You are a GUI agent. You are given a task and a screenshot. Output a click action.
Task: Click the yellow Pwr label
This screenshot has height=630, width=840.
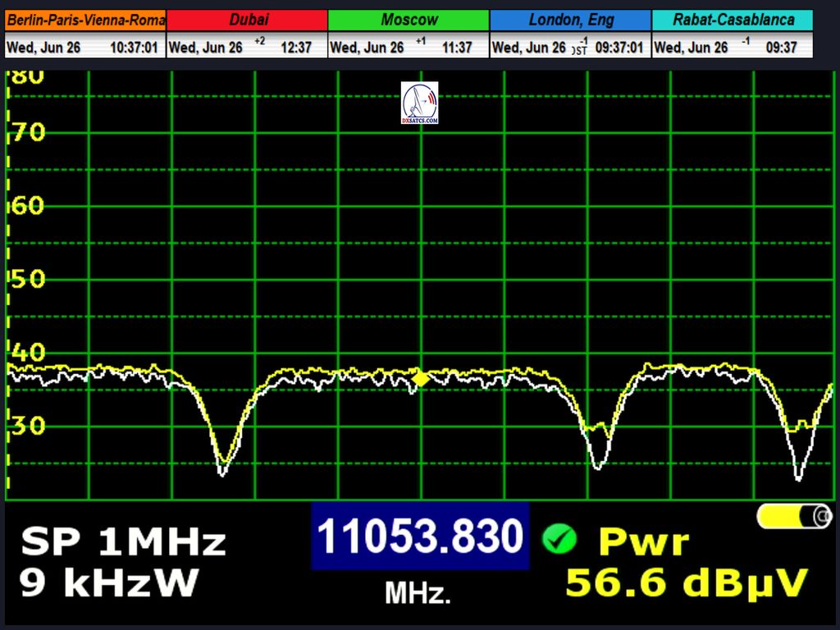pyautogui.click(x=644, y=542)
